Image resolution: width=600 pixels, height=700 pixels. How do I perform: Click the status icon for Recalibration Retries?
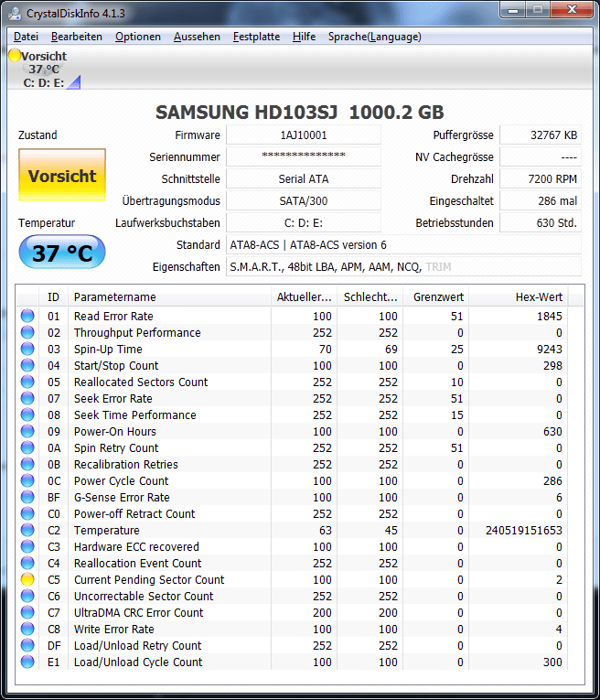point(27,464)
